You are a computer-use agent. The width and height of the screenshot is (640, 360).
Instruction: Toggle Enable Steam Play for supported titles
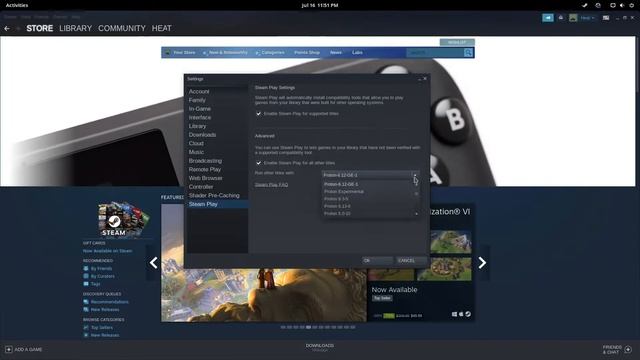(258, 113)
